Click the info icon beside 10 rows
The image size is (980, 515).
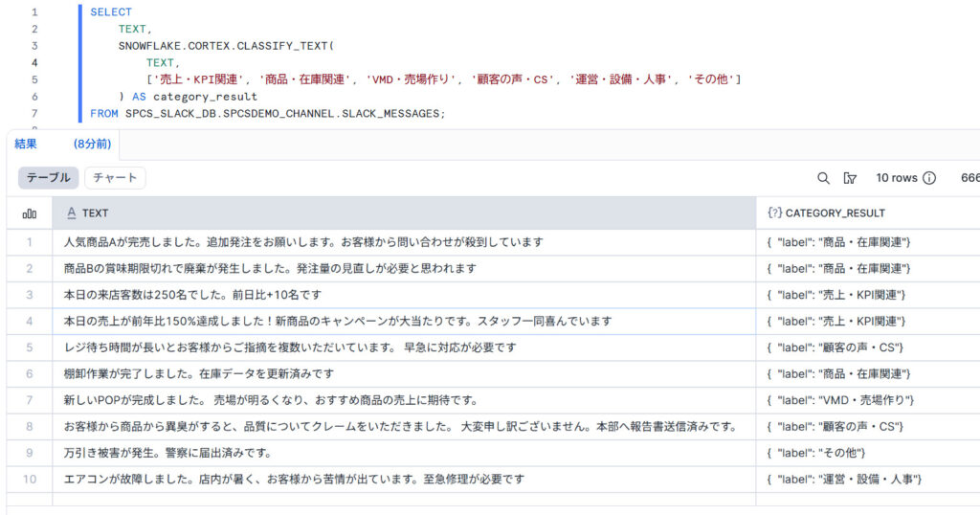929,178
